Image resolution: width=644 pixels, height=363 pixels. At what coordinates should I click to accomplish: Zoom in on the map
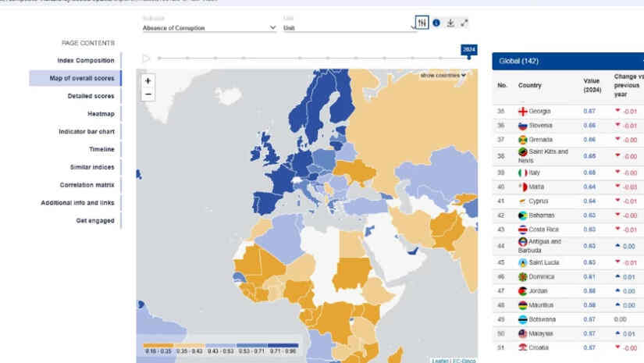pyautogui.click(x=148, y=81)
